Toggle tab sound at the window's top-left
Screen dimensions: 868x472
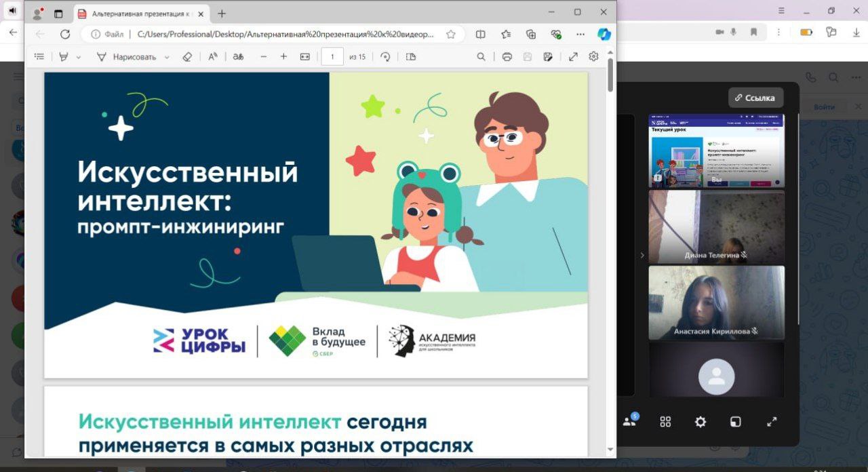[x=12, y=10]
